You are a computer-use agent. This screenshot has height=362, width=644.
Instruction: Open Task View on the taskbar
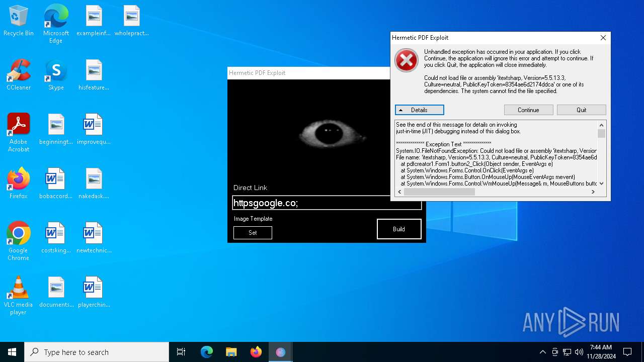pyautogui.click(x=181, y=352)
